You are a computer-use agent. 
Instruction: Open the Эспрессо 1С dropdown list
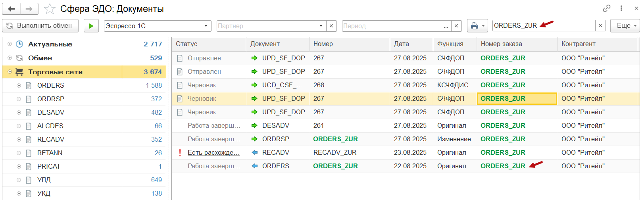pos(206,26)
